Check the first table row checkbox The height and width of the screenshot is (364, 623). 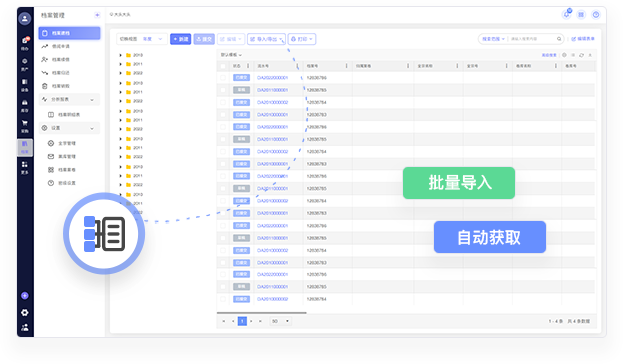(x=223, y=77)
